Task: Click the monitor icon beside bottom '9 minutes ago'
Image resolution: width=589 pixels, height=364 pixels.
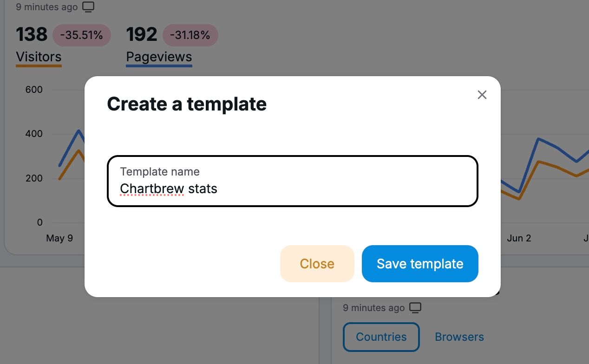Action: (x=416, y=307)
